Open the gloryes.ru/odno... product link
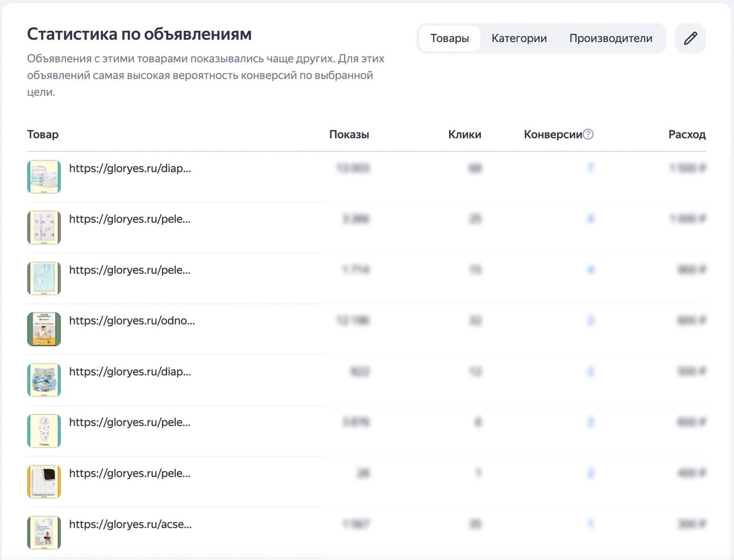Viewport: 734px width, 560px height. coord(131,321)
